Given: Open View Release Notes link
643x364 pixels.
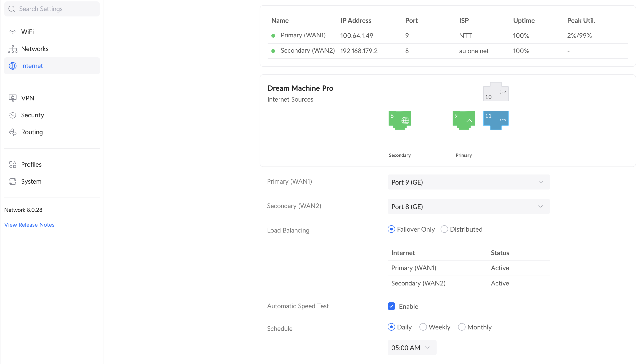Looking at the screenshot, I should tap(29, 225).
